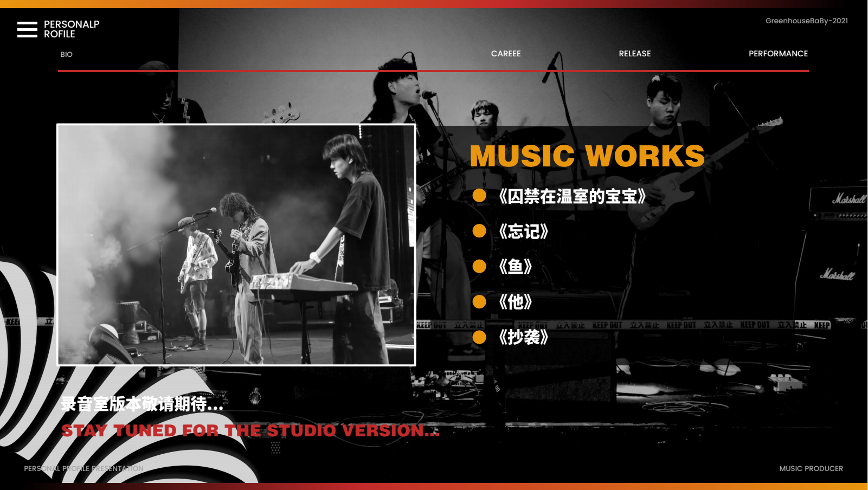Open the RELEASE section

tap(635, 54)
